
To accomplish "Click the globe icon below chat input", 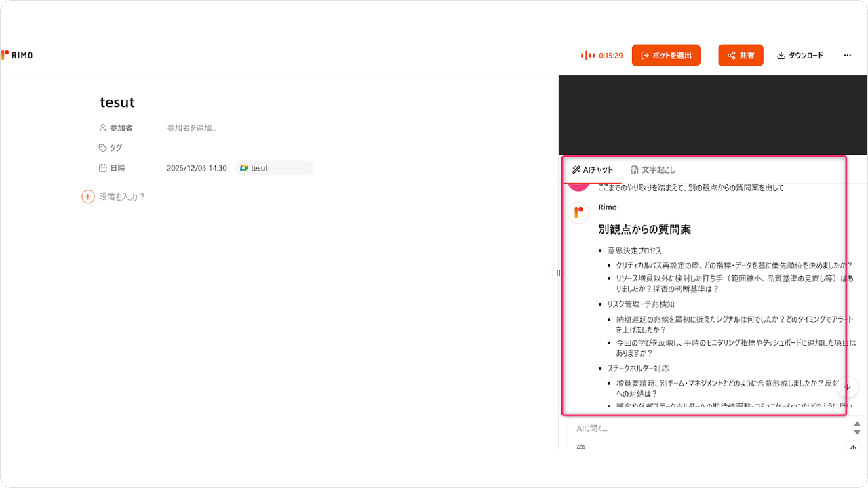I will click(x=581, y=447).
